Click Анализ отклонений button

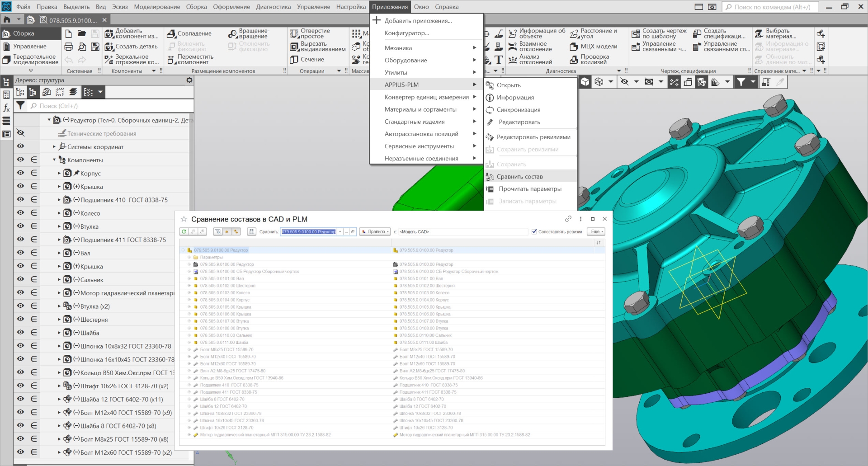[x=530, y=59]
